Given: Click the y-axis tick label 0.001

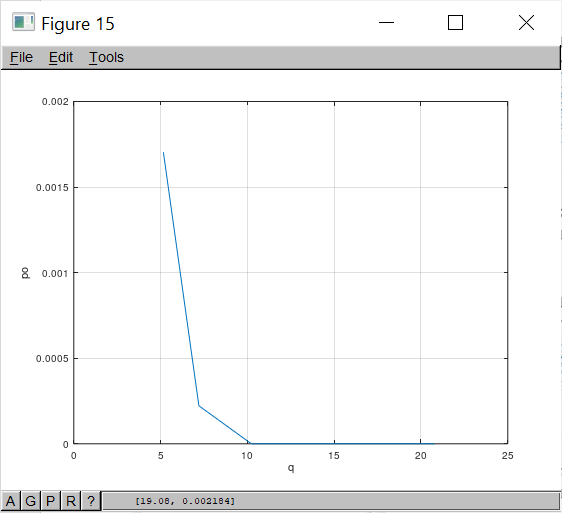Looking at the screenshot, I should coord(55,274).
